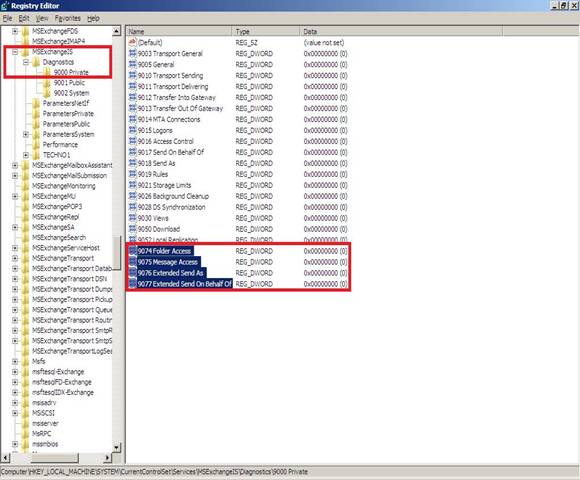
Task: Open the Edit menu
Action: click(x=24, y=18)
